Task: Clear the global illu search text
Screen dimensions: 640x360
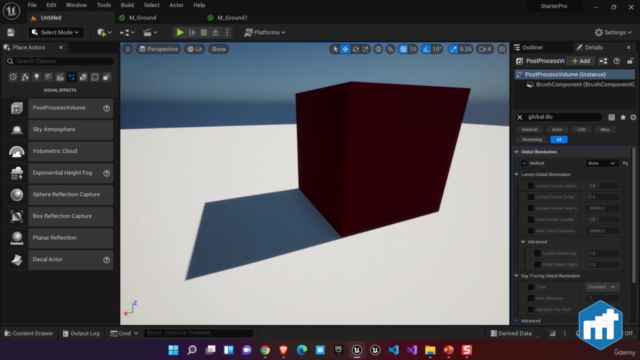Action: (520, 118)
